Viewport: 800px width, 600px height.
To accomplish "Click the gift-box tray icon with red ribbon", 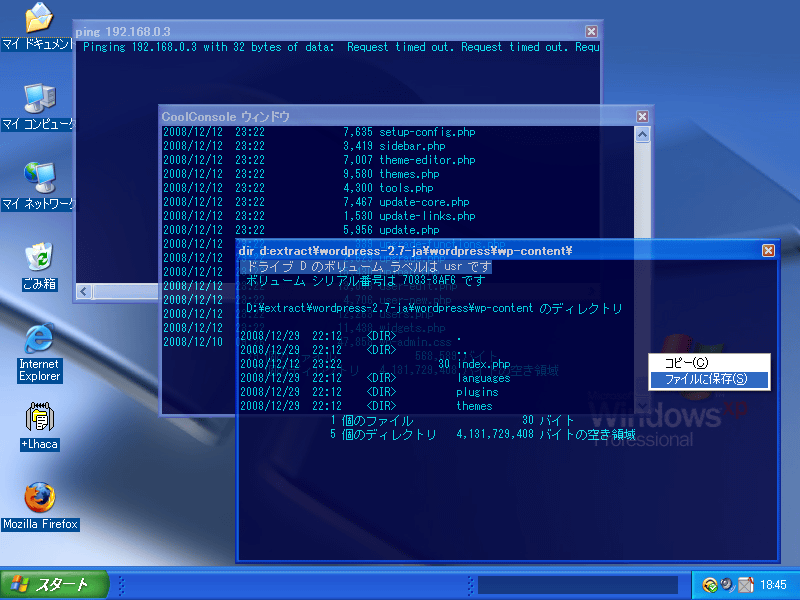I will 745,585.
